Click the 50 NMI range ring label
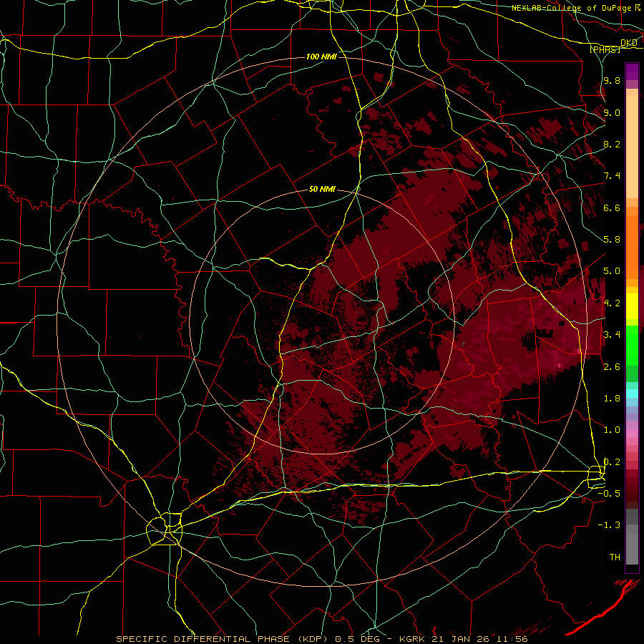The image size is (644, 644). (x=323, y=190)
